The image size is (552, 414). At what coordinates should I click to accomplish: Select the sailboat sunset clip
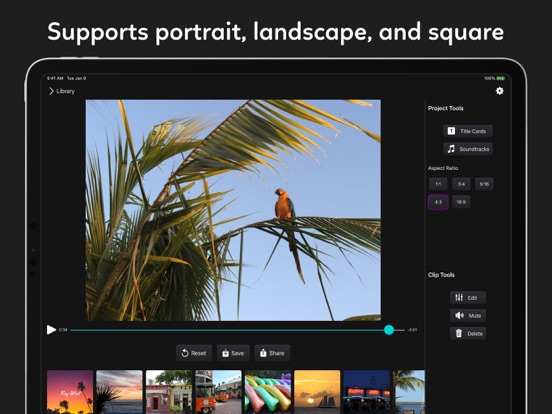coord(317,391)
